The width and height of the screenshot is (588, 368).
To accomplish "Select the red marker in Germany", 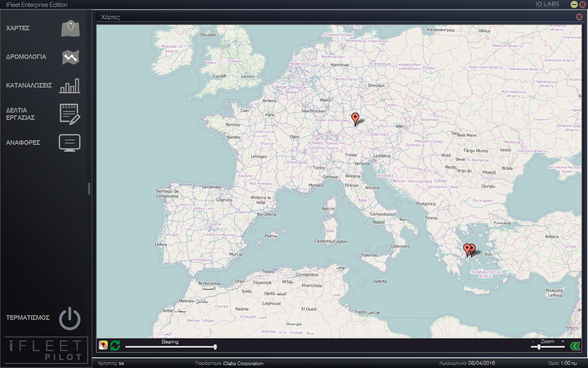I will (355, 119).
